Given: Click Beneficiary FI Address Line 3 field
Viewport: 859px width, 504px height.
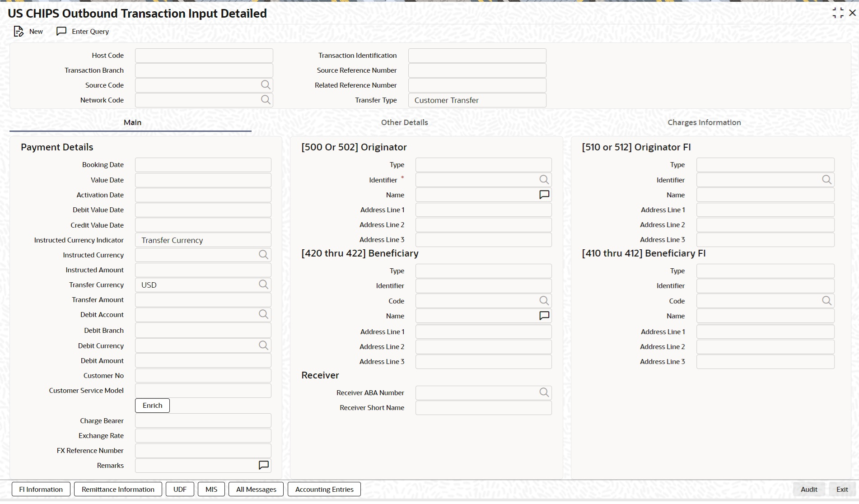Looking at the screenshot, I should coord(766,362).
